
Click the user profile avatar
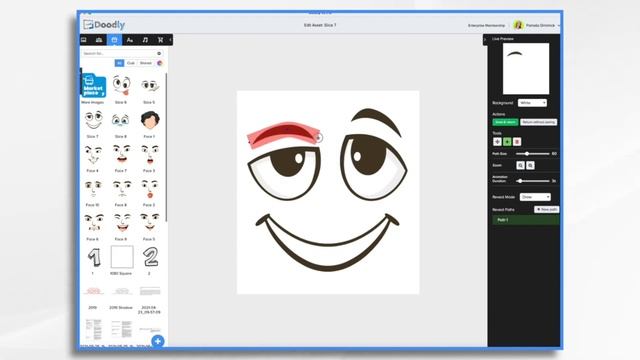tap(518, 25)
